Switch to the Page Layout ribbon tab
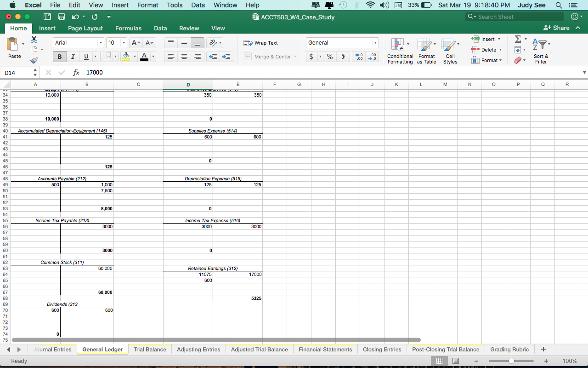The image size is (588, 368). (x=85, y=28)
